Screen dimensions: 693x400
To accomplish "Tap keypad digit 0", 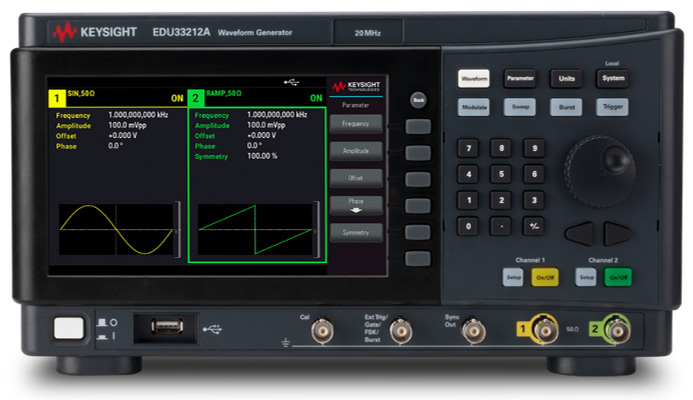I will pyautogui.click(x=468, y=226).
